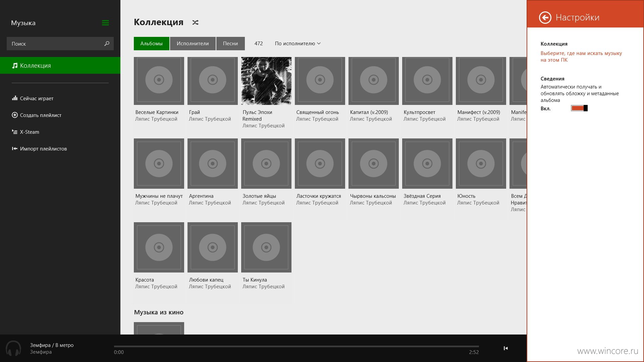Select Коллекция in the sidebar

coord(60,65)
